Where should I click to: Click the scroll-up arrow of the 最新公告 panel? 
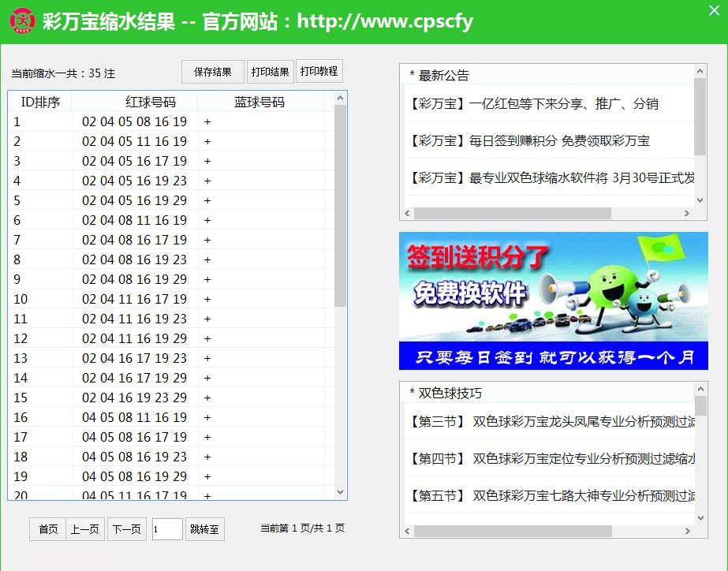tap(699, 70)
